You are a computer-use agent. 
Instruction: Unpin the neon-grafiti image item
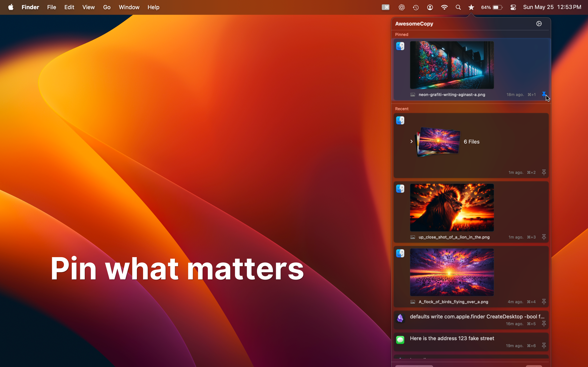544,94
